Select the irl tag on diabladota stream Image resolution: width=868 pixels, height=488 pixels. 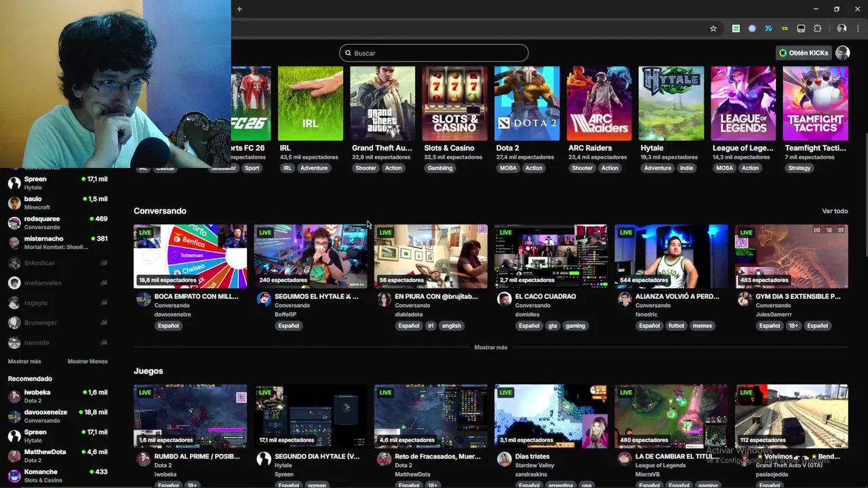[x=430, y=325]
